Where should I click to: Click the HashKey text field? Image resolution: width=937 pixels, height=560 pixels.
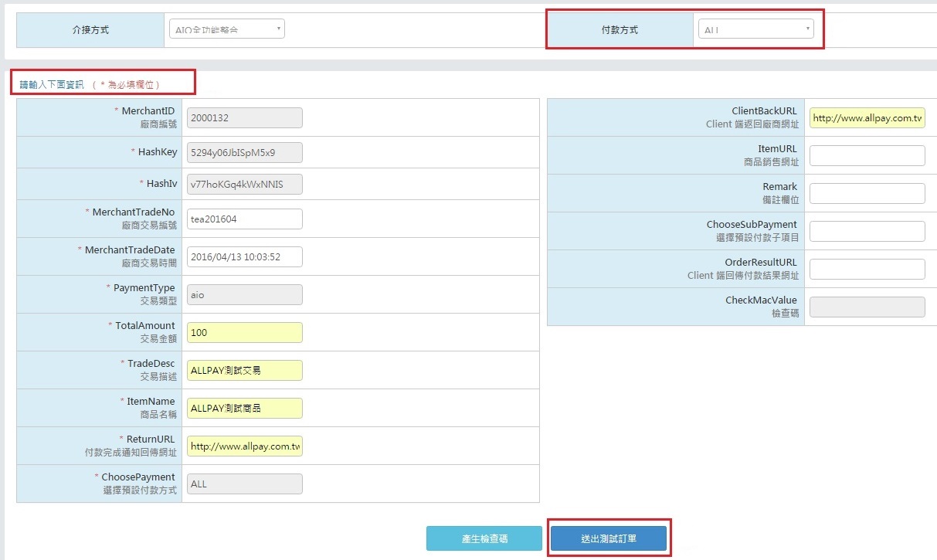coord(244,153)
